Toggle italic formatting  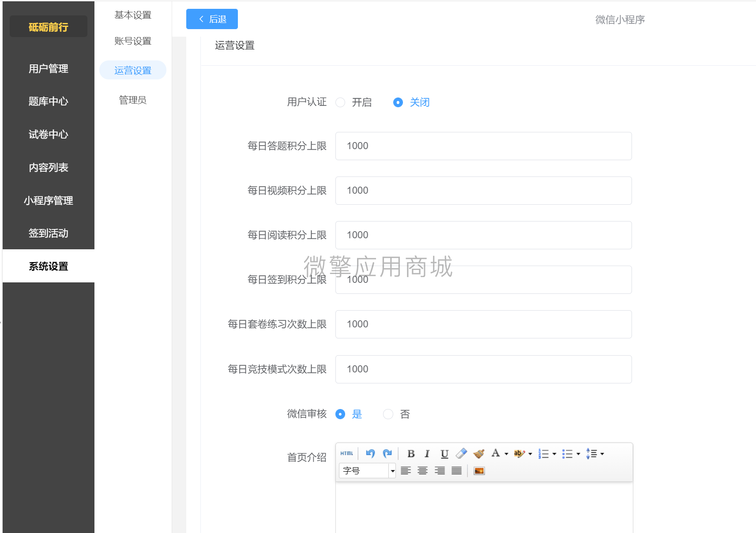coord(427,454)
